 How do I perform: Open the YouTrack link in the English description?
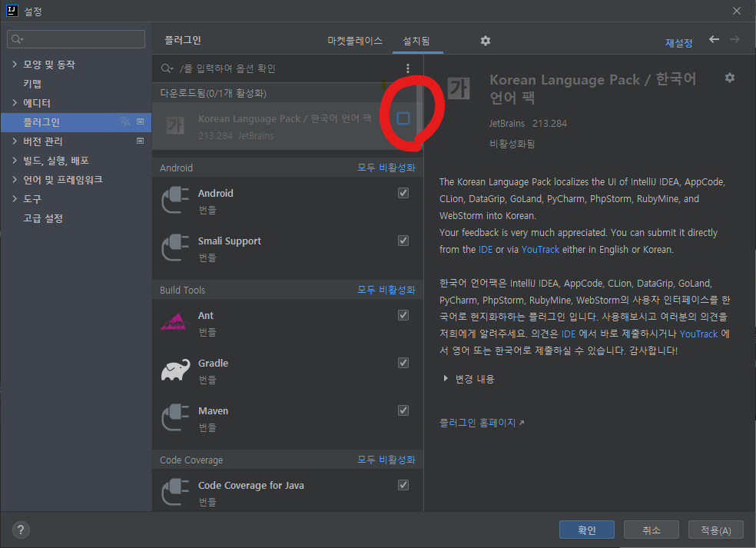pyautogui.click(x=540, y=249)
